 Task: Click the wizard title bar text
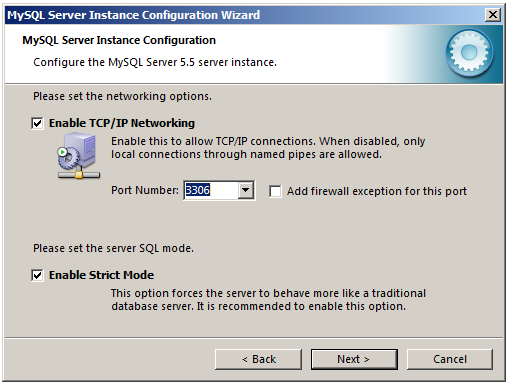[x=133, y=15]
